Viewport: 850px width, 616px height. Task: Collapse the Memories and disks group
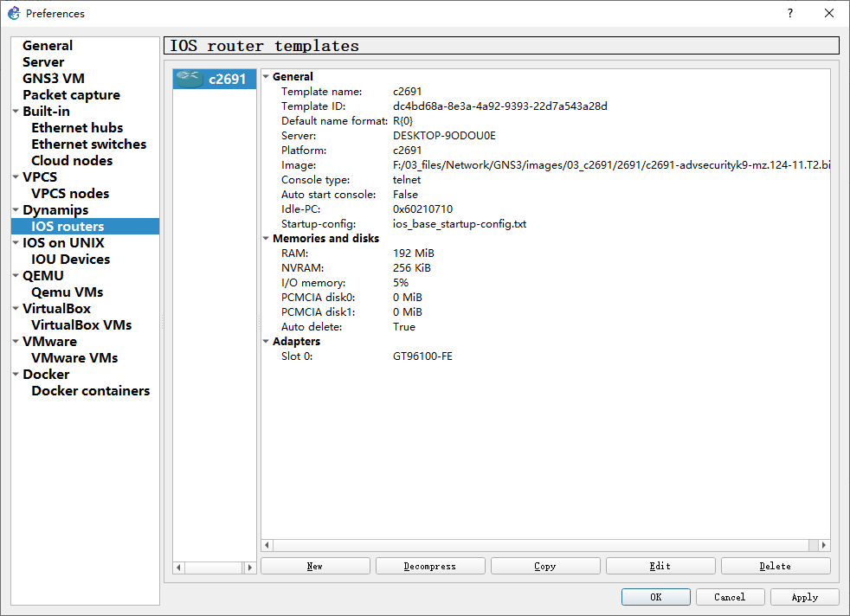(x=267, y=239)
